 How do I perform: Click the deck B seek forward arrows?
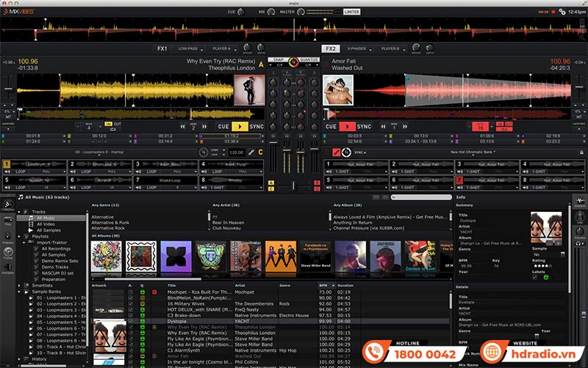[x=405, y=127]
